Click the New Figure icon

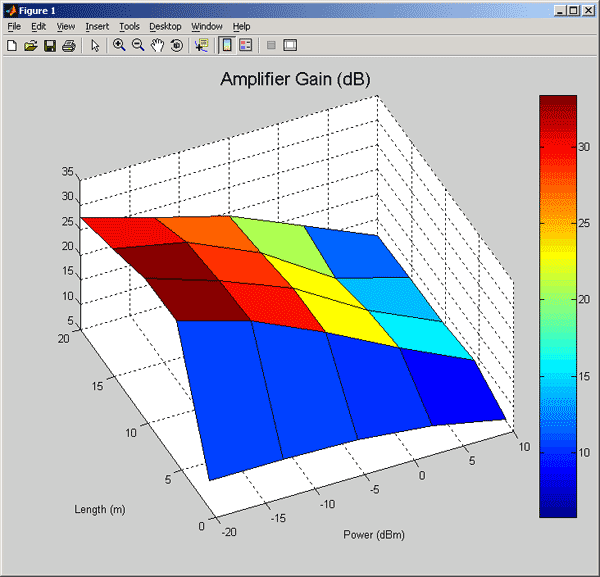(x=12, y=46)
